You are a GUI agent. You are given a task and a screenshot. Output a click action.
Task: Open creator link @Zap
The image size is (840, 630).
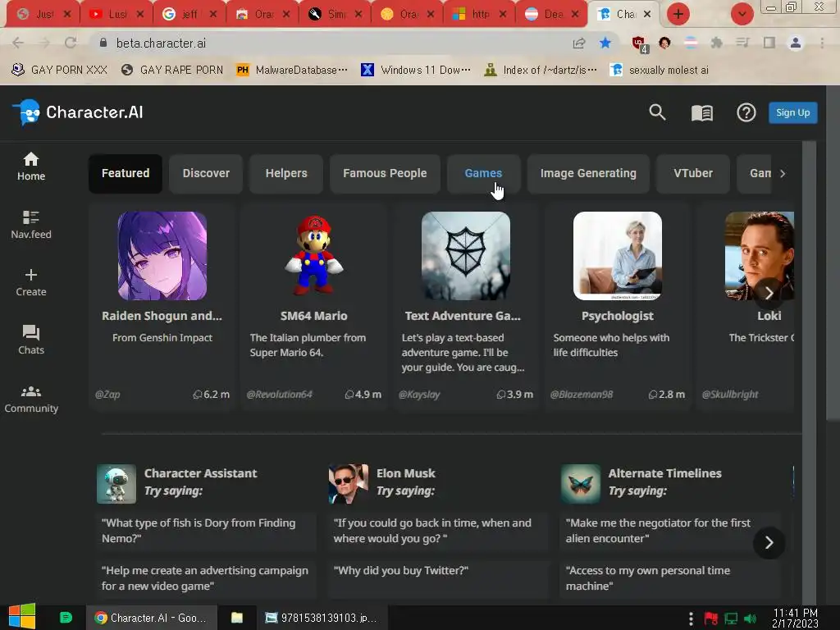click(x=107, y=395)
